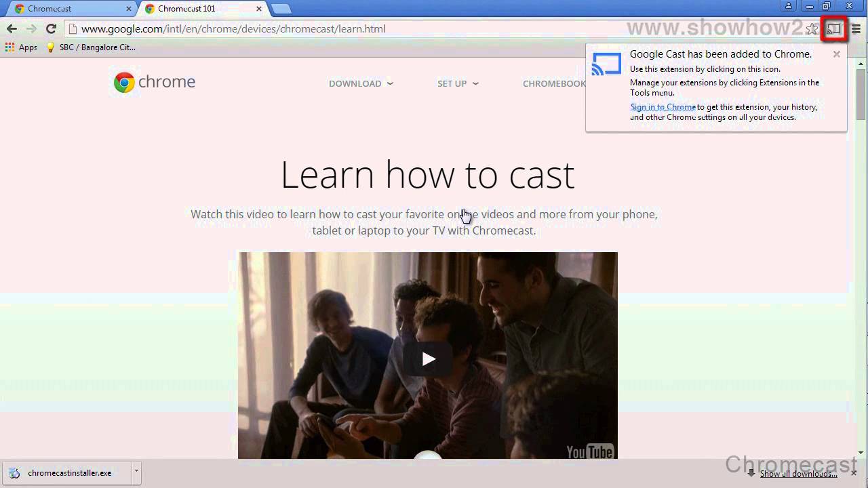Open the Chrome user profile button

coord(789,5)
